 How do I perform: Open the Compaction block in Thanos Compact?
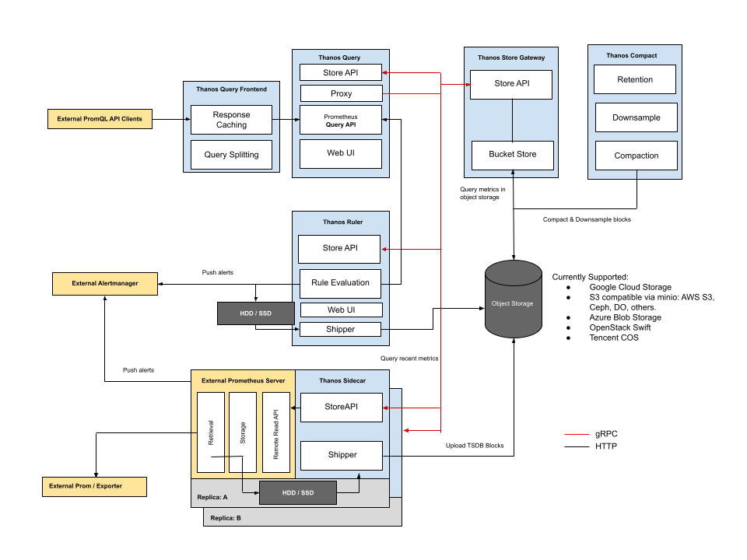tap(635, 155)
